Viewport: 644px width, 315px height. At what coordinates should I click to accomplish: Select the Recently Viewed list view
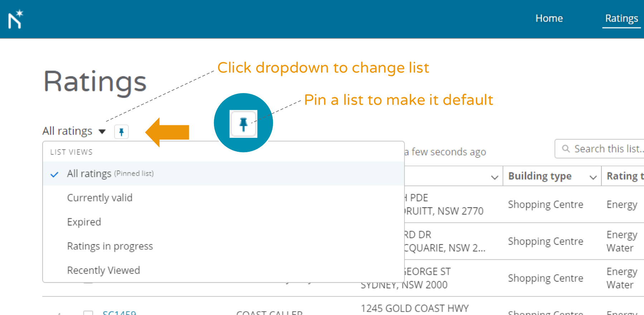[103, 270]
